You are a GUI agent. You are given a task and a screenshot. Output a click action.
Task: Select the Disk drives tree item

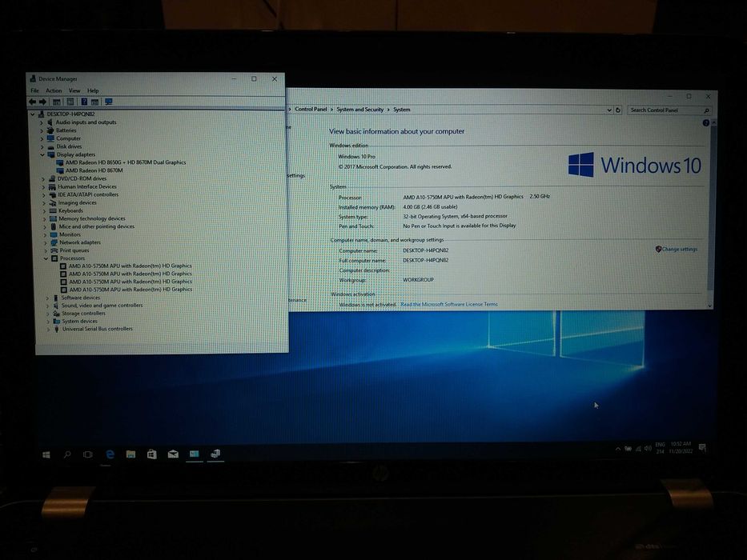coord(69,146)
